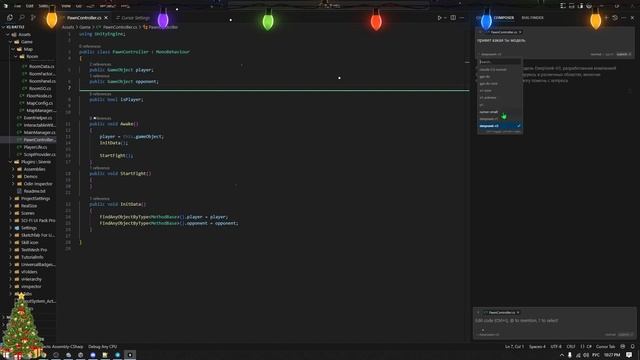640x360 pixels.
Task: Click UTF-8 encoding in status bar
Action: coord(556,347)
